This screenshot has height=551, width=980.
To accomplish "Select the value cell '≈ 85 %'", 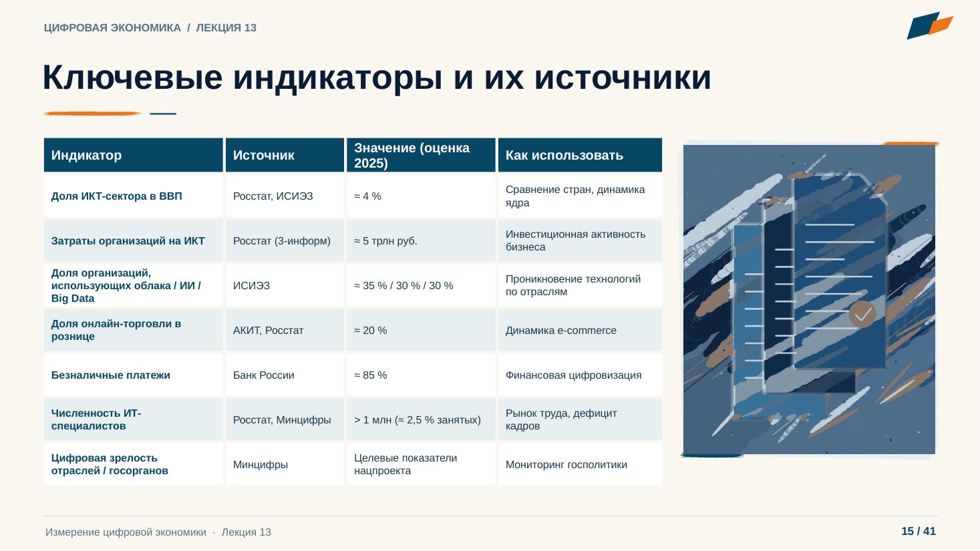I will click(x=421, y=375).
